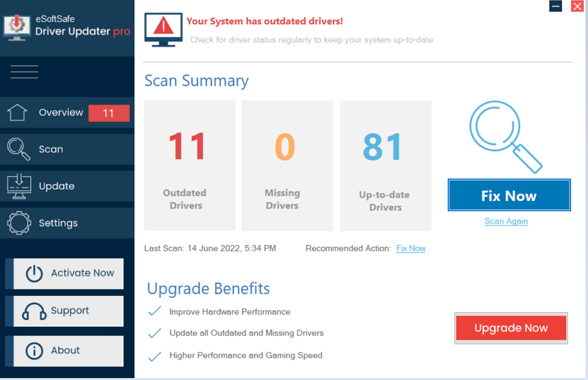
Task: Click the Update monitor download icon
Action: point(19,186)
